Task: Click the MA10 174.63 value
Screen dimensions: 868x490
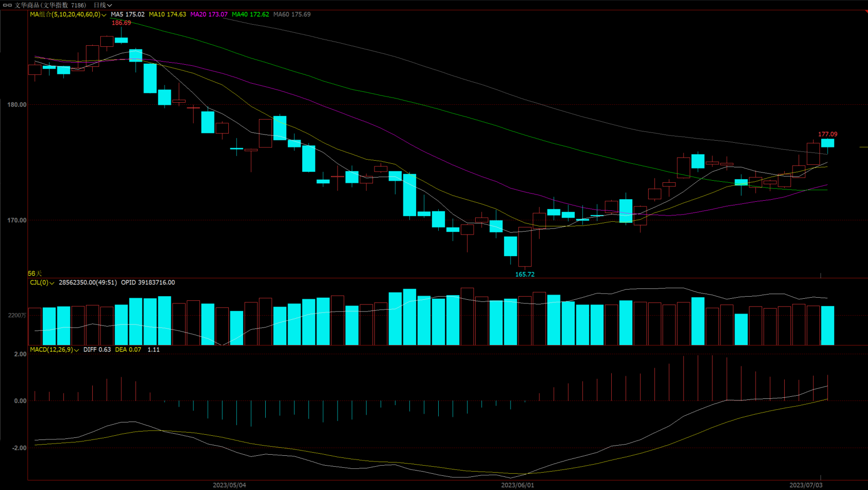Action: point(167,14)
